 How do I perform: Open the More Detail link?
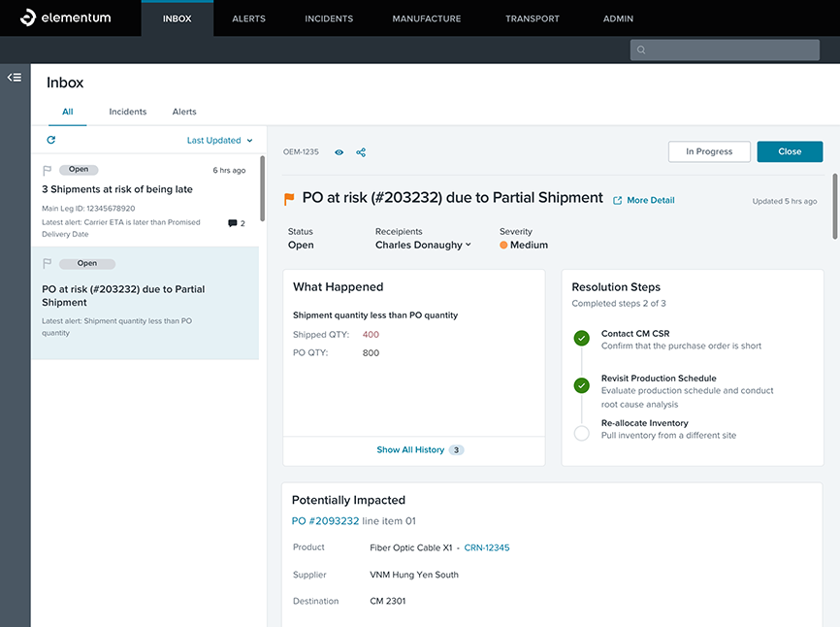click(651, 200)
